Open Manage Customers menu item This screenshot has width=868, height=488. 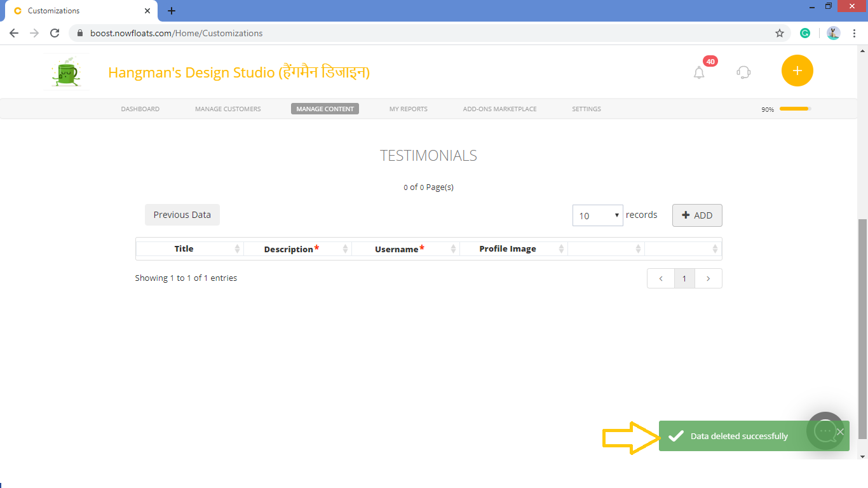click(x=228, y=109)
